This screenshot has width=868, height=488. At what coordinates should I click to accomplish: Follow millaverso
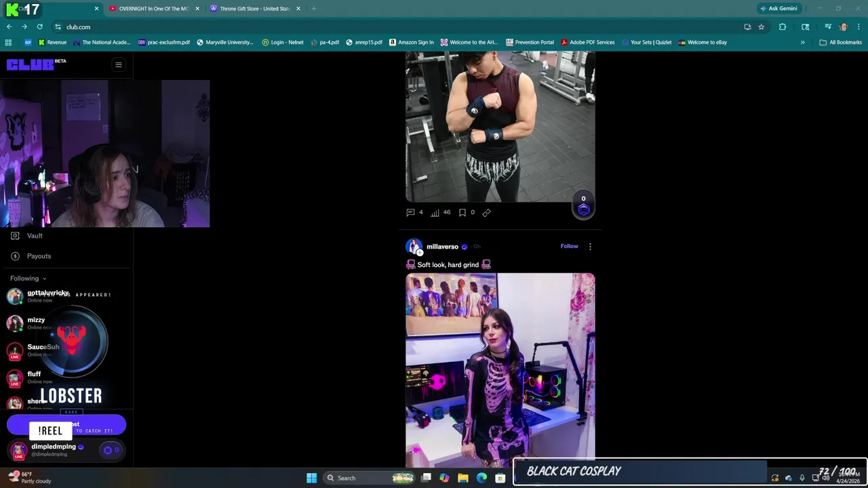tap(569, 246)
